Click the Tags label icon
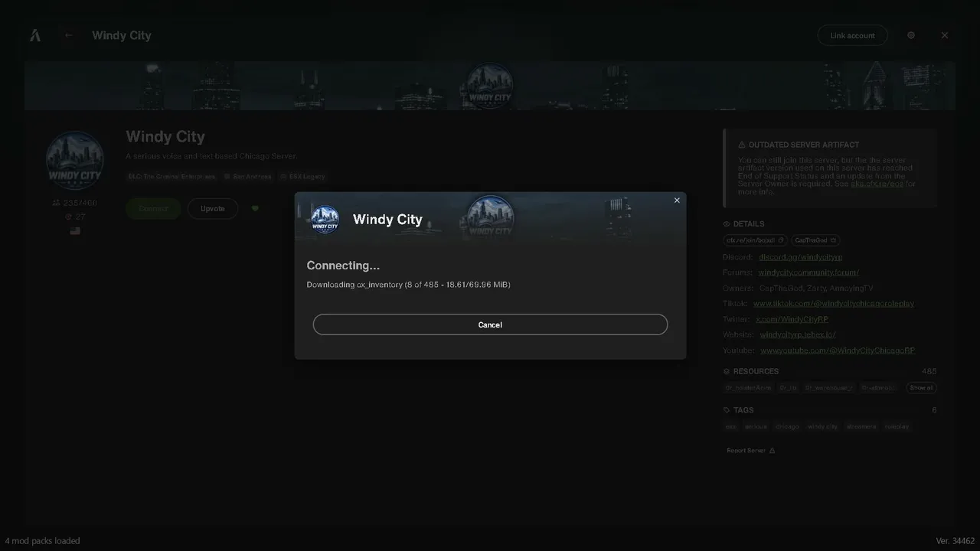This screenshot has width=980, height=551. point(727,410)
